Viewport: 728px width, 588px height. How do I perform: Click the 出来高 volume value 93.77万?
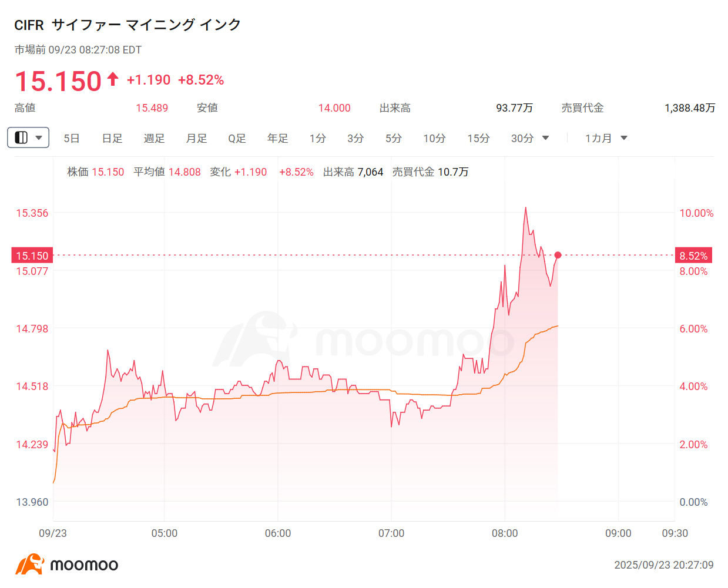(x=515, y=108)
